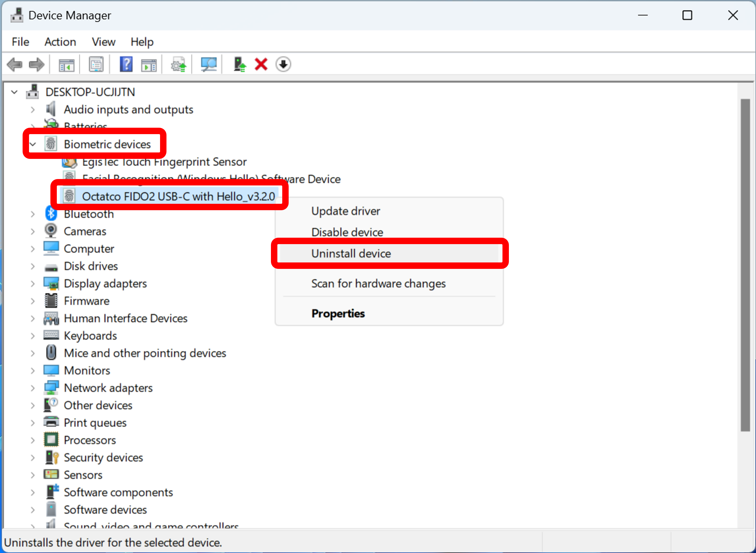Click the Properties sheet toolbar icon
Image resolution: width=756 pixels, height=553 pixels.
(x=96, y=64)
